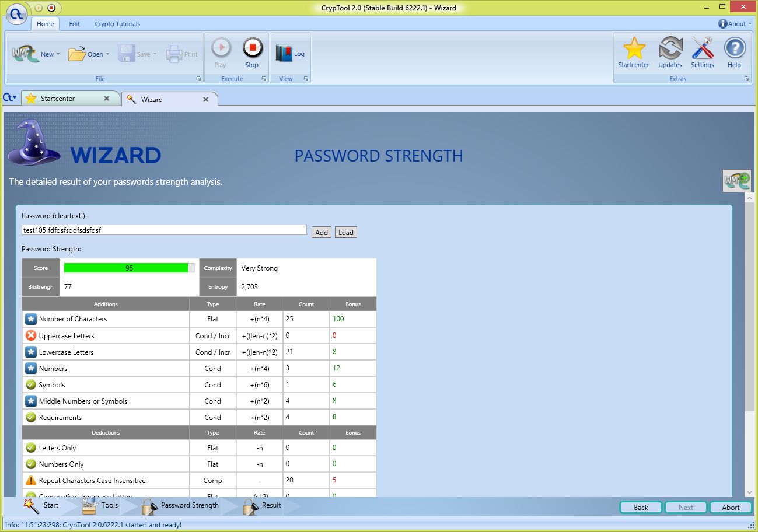
Task: Click the tab list dropdown icon left of Startcenter tab
Action: [9, 97]
